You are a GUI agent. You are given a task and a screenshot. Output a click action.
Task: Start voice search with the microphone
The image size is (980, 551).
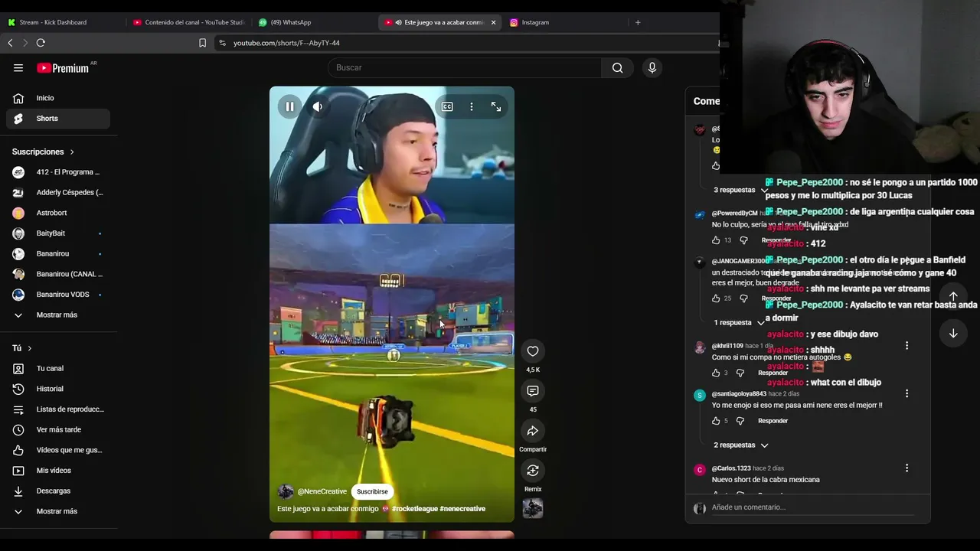pos(652,68)
